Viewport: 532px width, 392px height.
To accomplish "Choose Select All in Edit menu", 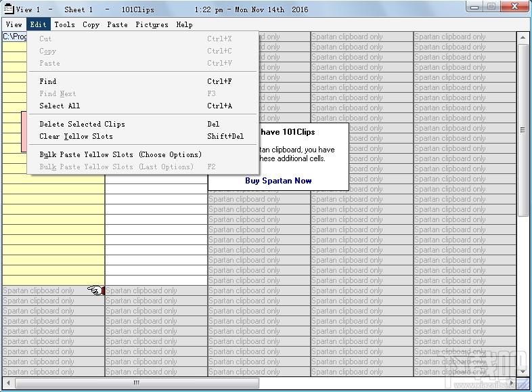I will click(143, 106).
